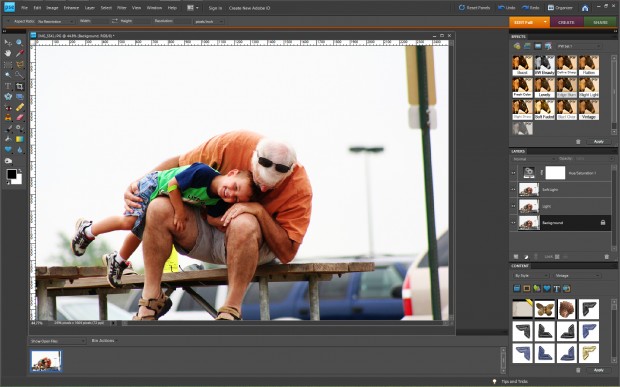
Task: Click the Undo button
Action: [507, 8]
